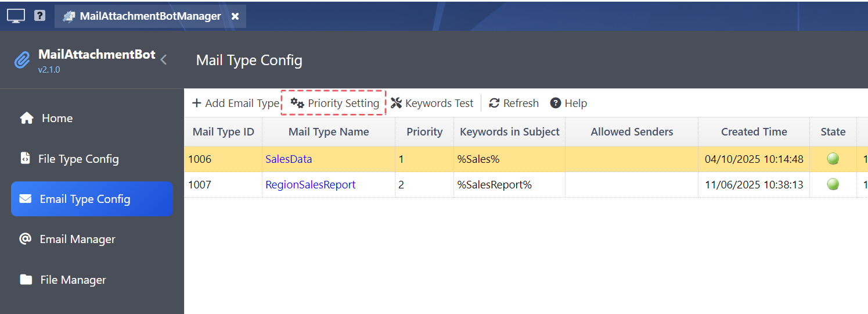Open Help from the toolbar
The width and height of the screenshot is (868, 314).
tap(568, 103)
